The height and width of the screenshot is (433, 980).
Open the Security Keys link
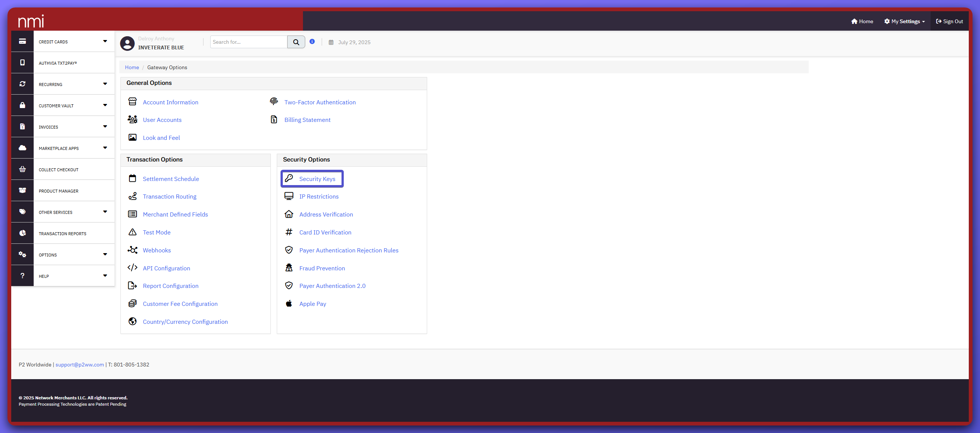click(x=317, y=179)
